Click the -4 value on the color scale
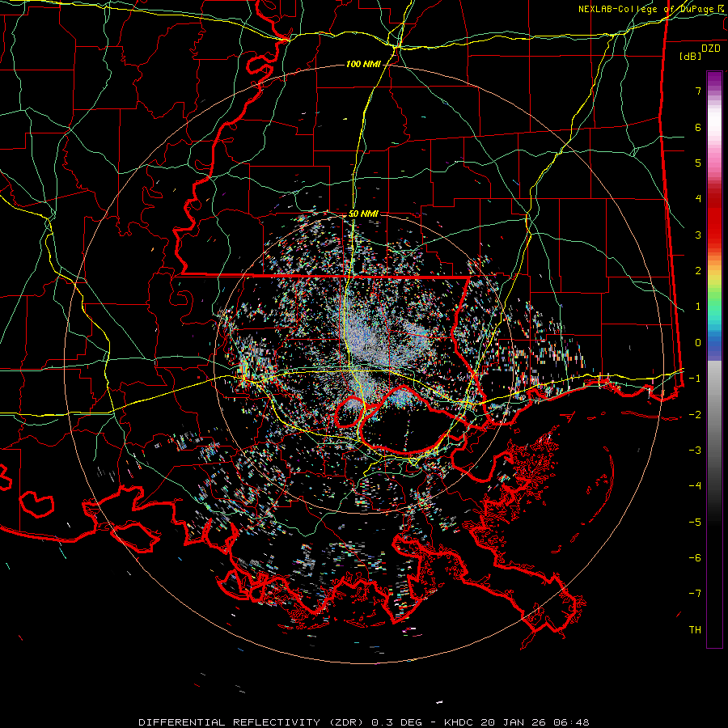This screenshot has height=728, width=728. (x=695, y=486)
